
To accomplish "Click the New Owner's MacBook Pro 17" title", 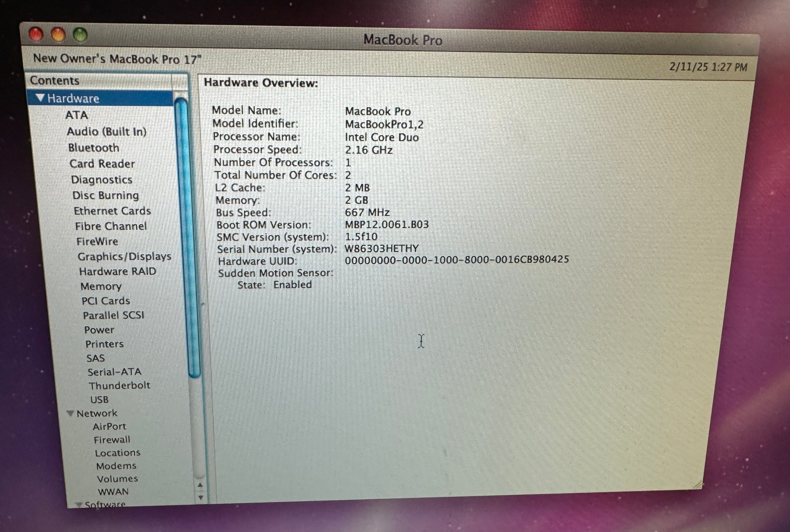I will [x=117, y=59].
